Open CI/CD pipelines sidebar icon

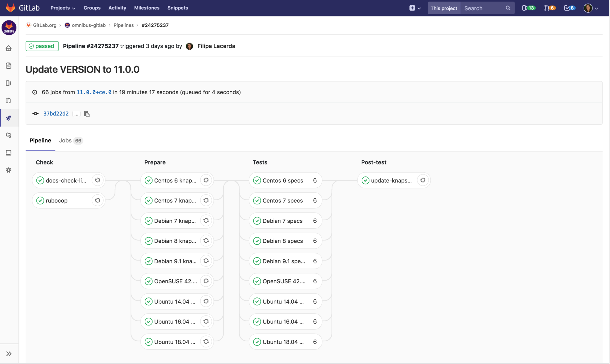pos(9,118)
